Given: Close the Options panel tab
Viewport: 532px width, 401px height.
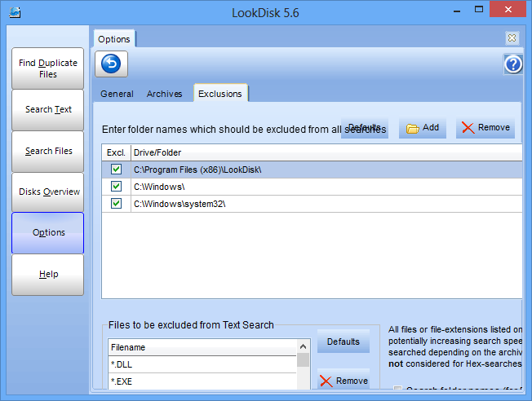Looking at the screenshot, I should pos(512,38).
